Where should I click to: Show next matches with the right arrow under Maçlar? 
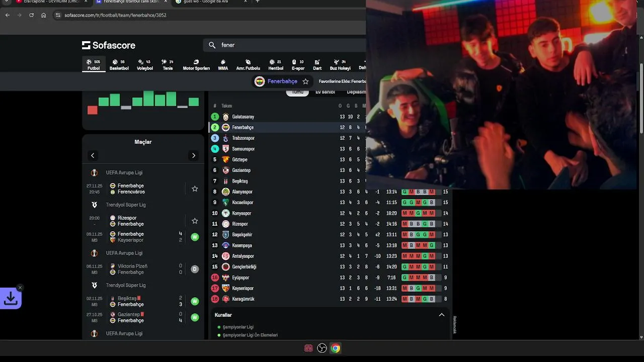click(x=194, y=155)
